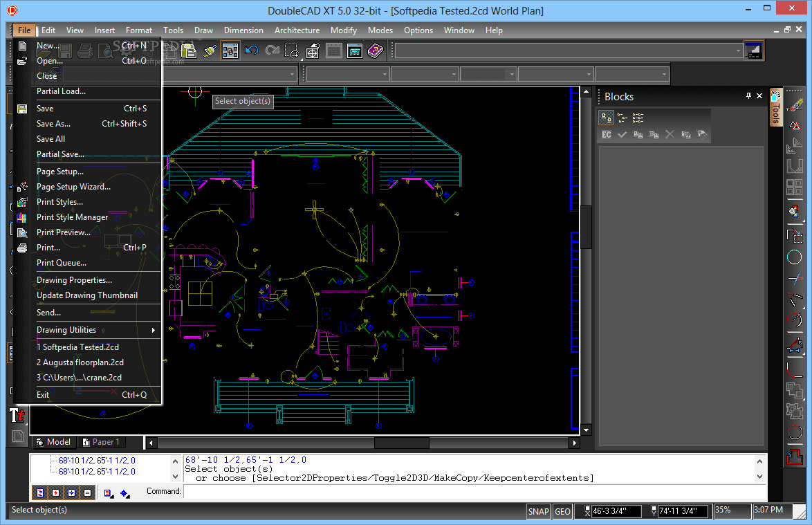Open the first property dropdown right of the toolbar grip
This screenshot has height=525, width=812.
[347, 75]
